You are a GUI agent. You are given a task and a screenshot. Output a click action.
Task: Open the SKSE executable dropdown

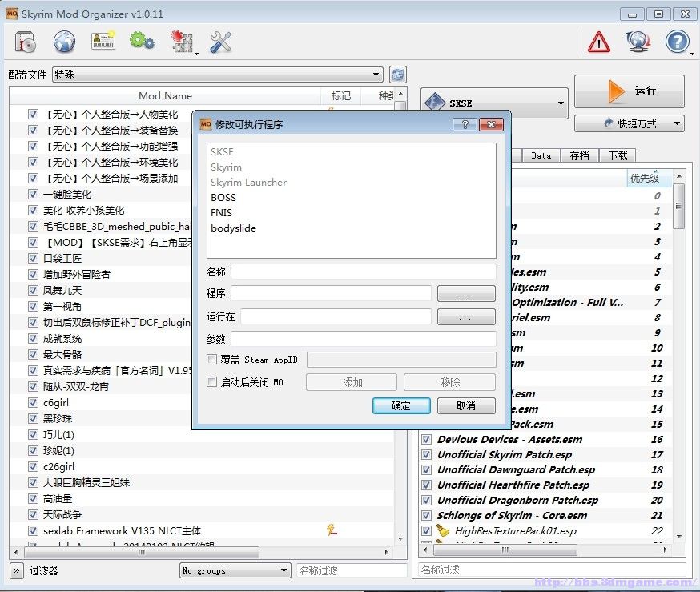(x=495, y=103)
